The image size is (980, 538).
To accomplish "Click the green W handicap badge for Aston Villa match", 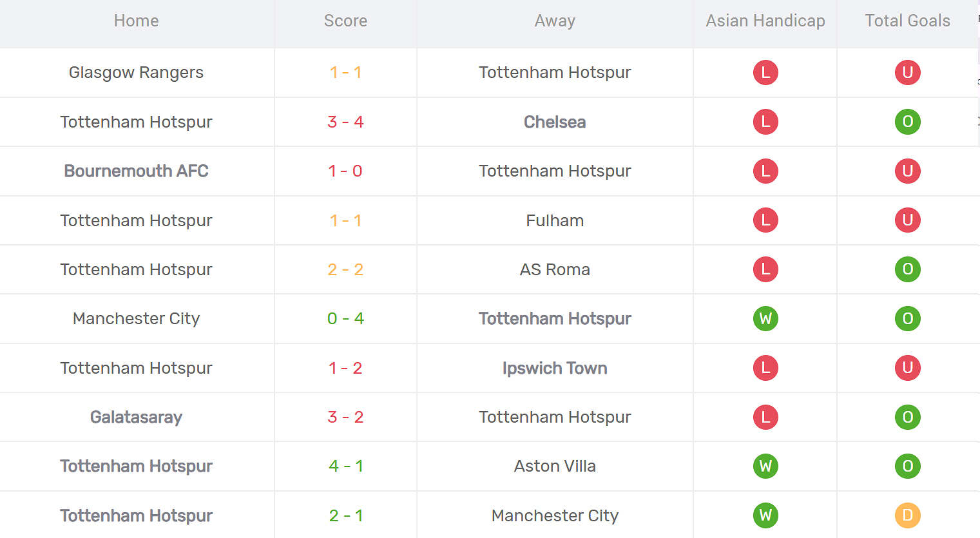I will point(765,466).
